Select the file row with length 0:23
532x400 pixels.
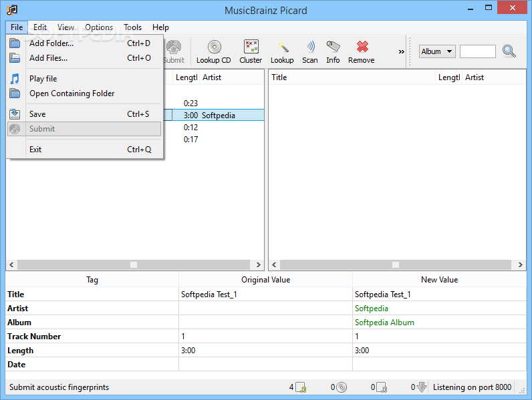pyautogui.click(x=214, y=103)
